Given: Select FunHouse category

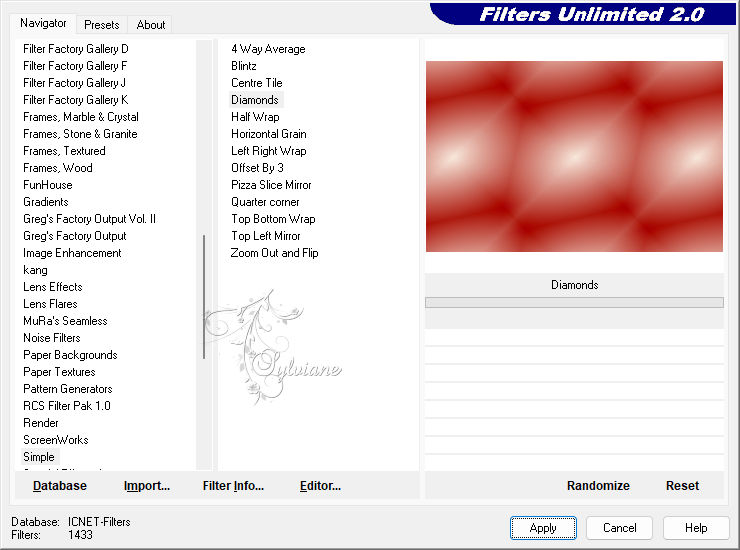Looking at the screenshot, I should pos(48,185).
